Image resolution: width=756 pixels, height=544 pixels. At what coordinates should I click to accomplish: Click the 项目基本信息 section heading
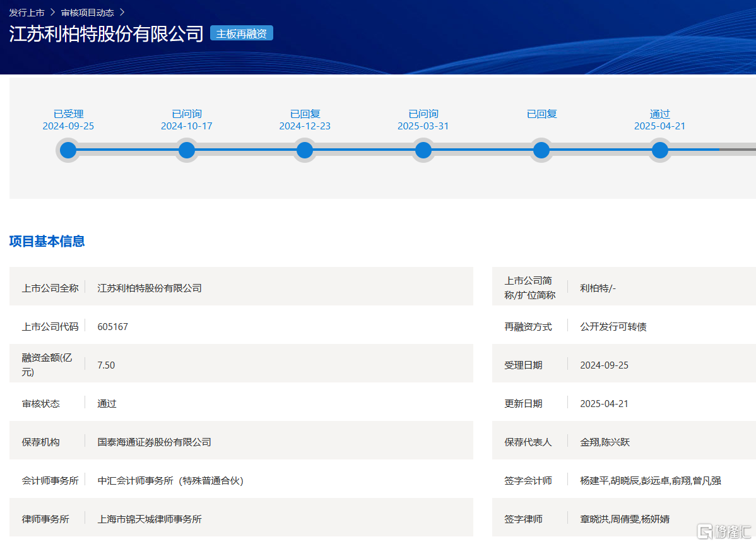click(x=47, y=241)
